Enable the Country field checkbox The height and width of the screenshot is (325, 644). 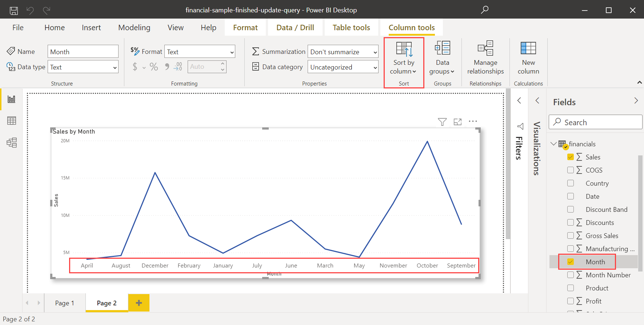(571, 183)
